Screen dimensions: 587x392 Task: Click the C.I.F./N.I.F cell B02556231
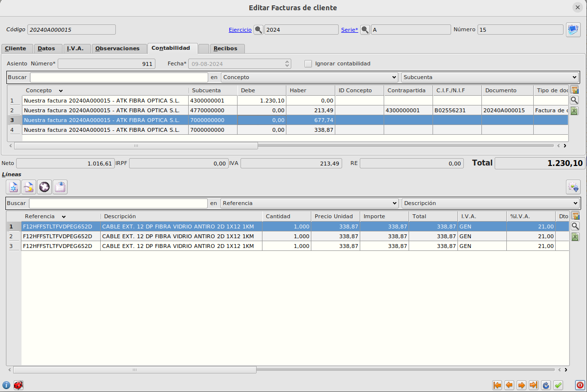click(x=457, y=110)
